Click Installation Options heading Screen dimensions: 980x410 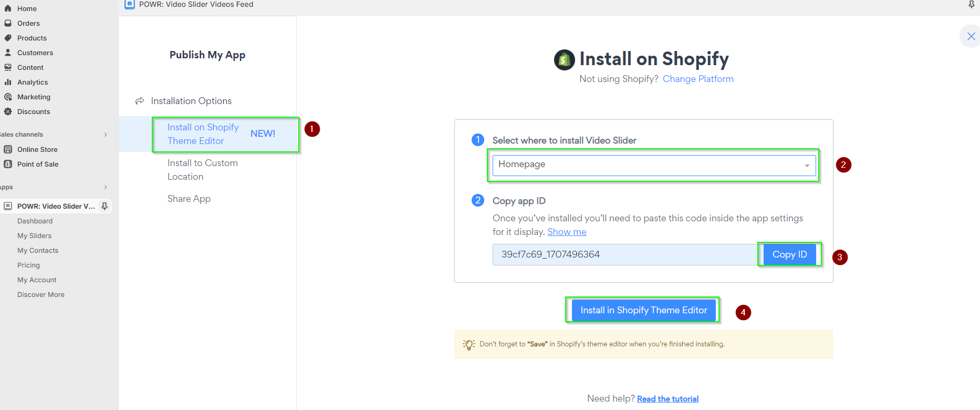coord(191,101)
